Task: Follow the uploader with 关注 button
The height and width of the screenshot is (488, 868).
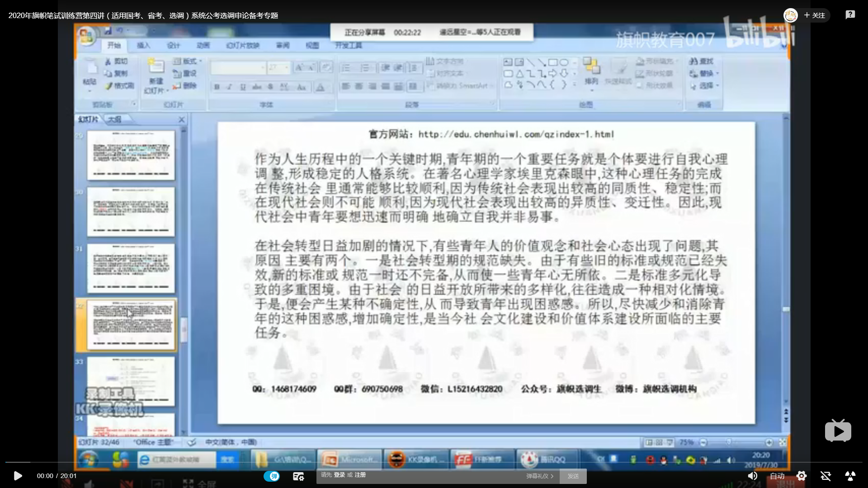Action: [x=815, y=15]
